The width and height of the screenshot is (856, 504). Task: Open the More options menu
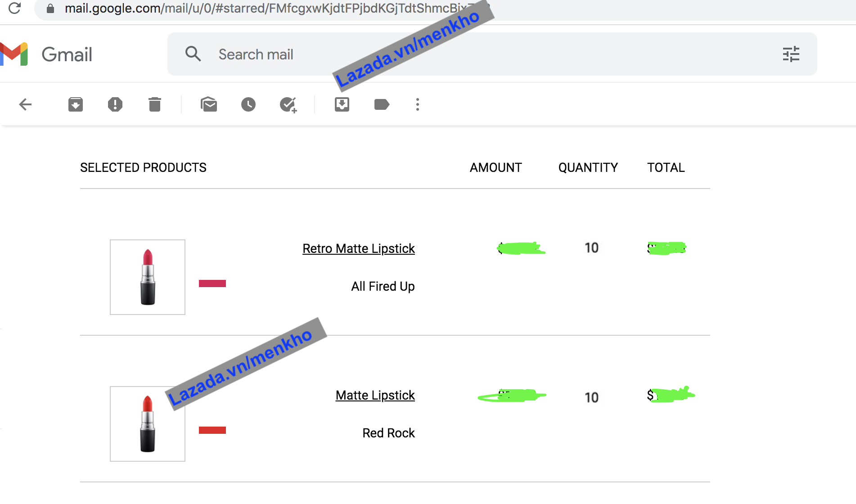pyautogui.click(x=418, y=104)
